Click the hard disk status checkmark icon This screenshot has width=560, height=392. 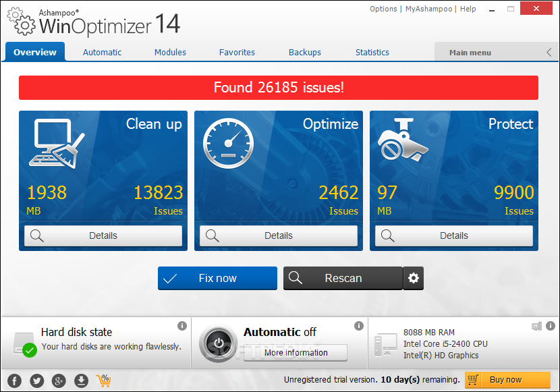[30, 350]
